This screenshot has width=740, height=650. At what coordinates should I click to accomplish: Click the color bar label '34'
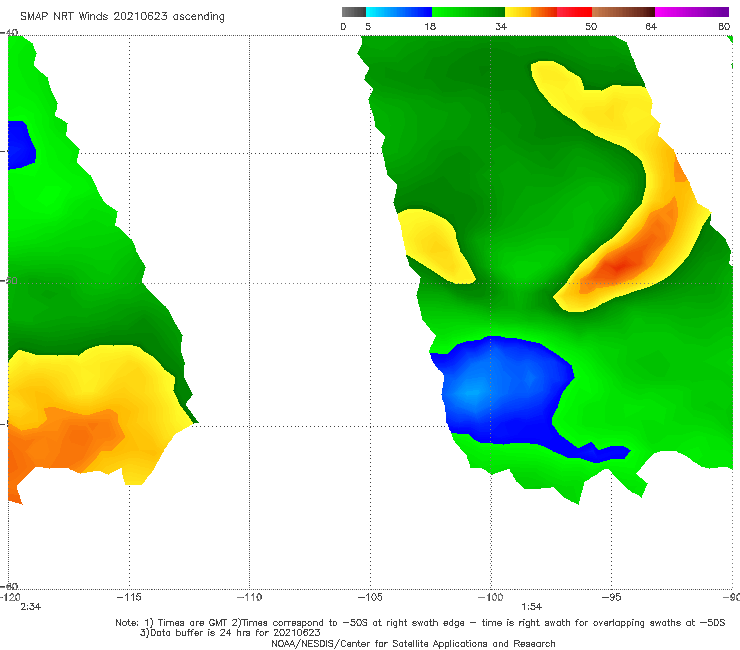tap(501, 26)
